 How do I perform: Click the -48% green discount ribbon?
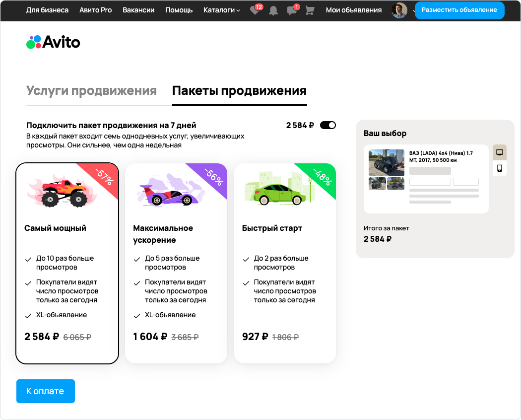point(322,177)
